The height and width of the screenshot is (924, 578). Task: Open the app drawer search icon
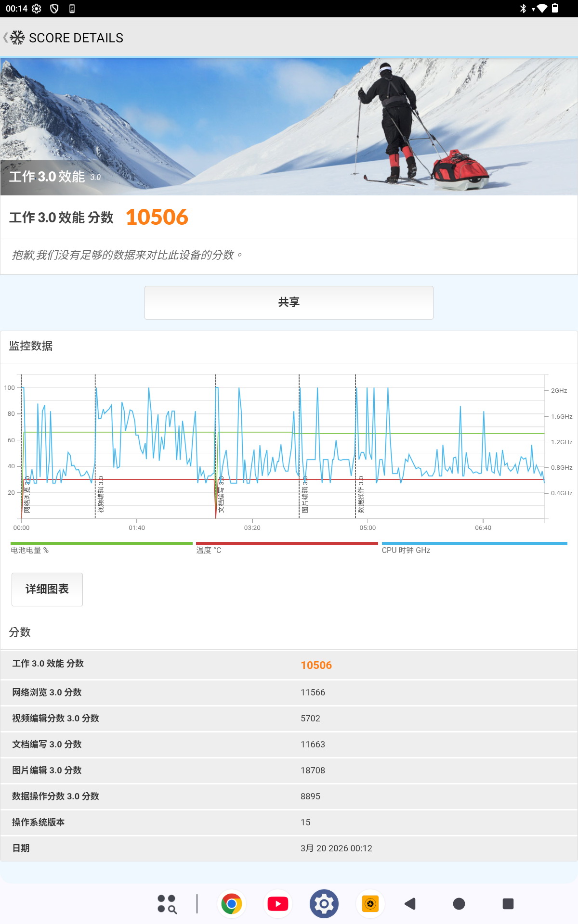167,904
